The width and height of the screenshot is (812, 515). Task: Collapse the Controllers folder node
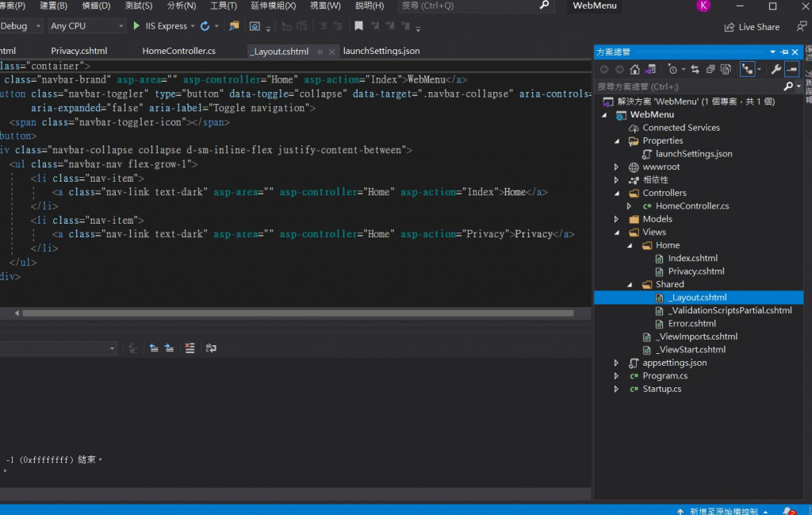tap(617, 194)
